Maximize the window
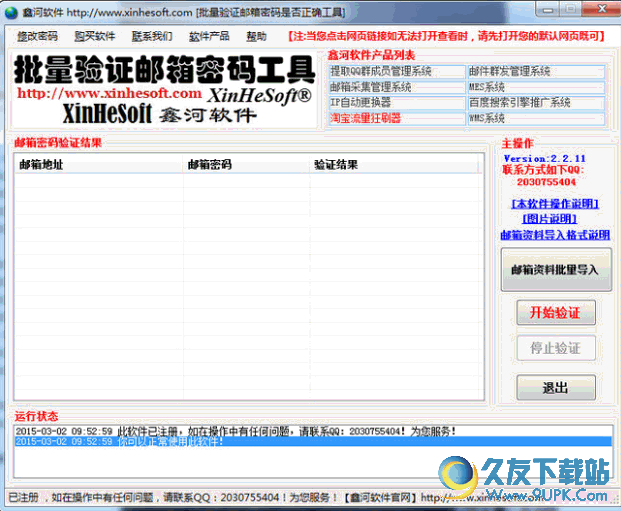 (x=571, y=9)
